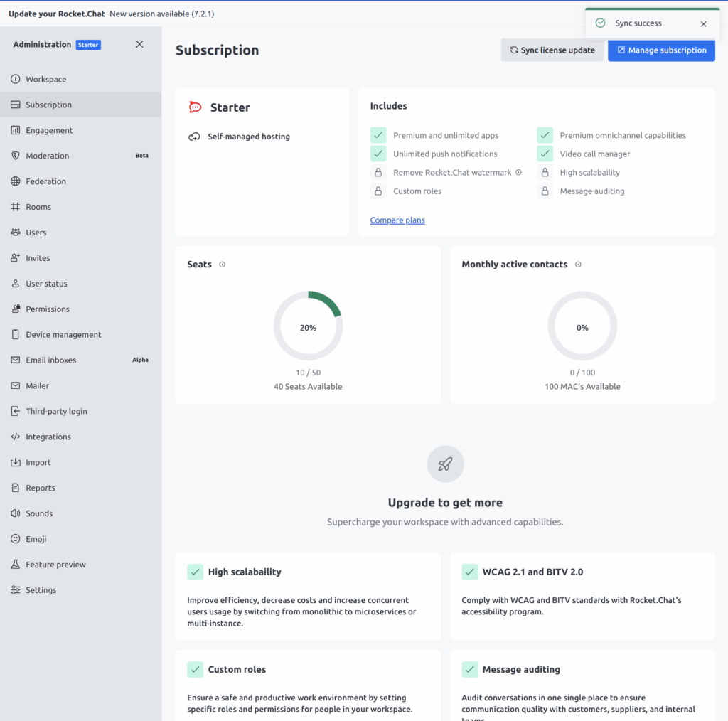Click the Invites add-user icon
728x721 pixels.
coord(16,257)
